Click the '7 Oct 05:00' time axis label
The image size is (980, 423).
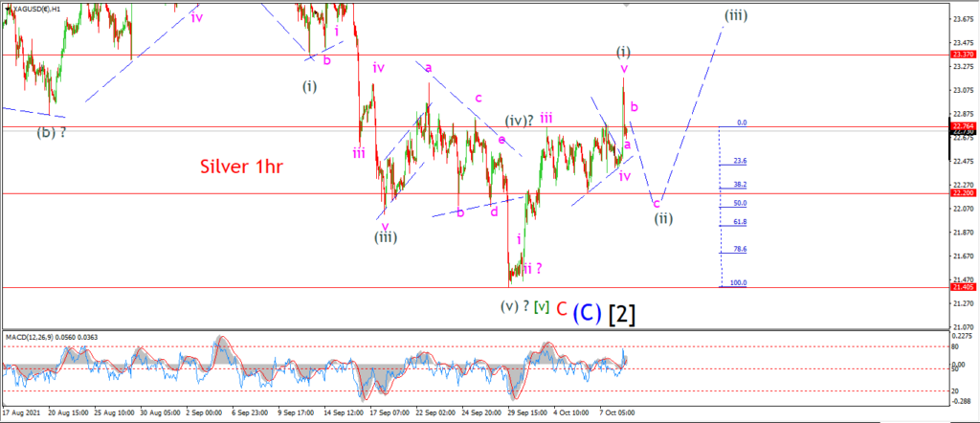click(620, 413)
